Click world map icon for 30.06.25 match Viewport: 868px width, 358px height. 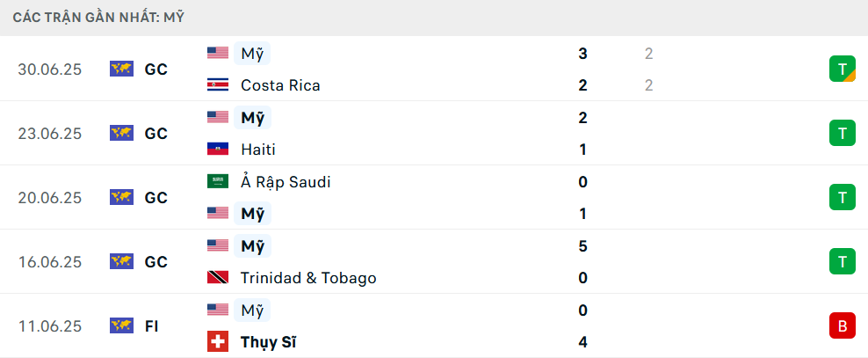[122, 69]
